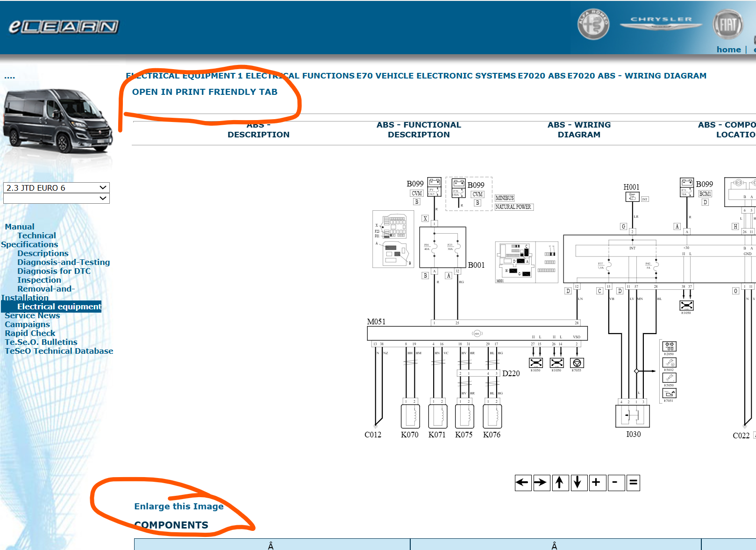Click C022 ground label in diagram
The height and width of the screenshot is (550, 756).
coord(741,436)
